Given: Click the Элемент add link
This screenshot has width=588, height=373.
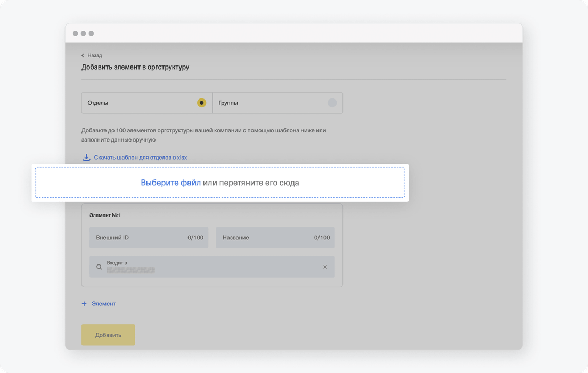Looking at the screenshot, I should coord(103,304).
